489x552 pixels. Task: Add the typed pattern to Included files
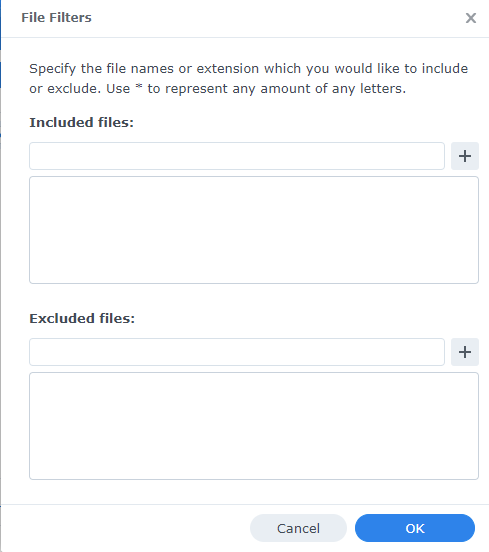465,156
